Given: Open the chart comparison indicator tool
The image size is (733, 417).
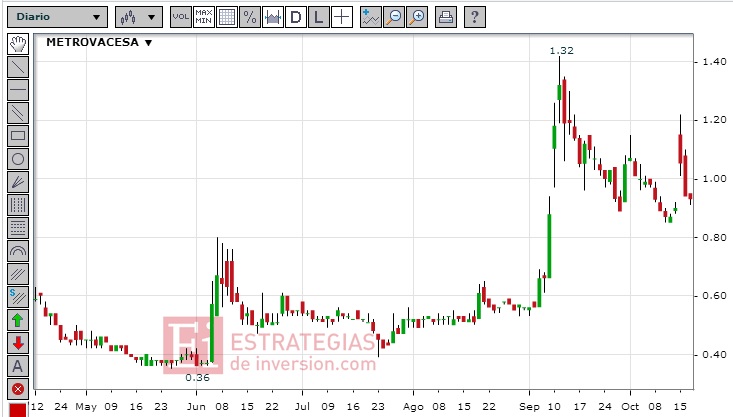Looking at the screenshot, I should coord(273,17).
